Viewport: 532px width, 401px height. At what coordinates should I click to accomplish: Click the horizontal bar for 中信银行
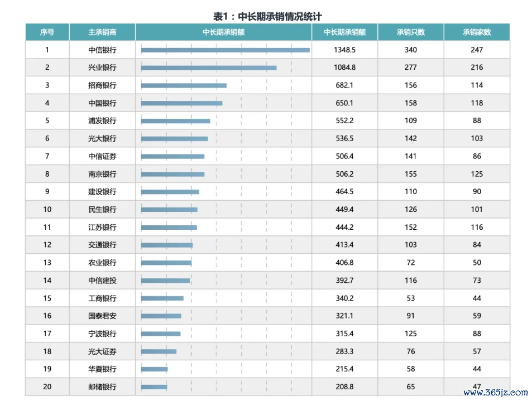point(226,50)
